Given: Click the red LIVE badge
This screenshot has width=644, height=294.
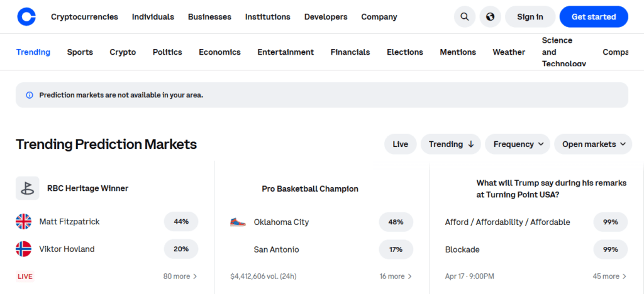Looking at the screenshot, I should [x=25, y=276].
